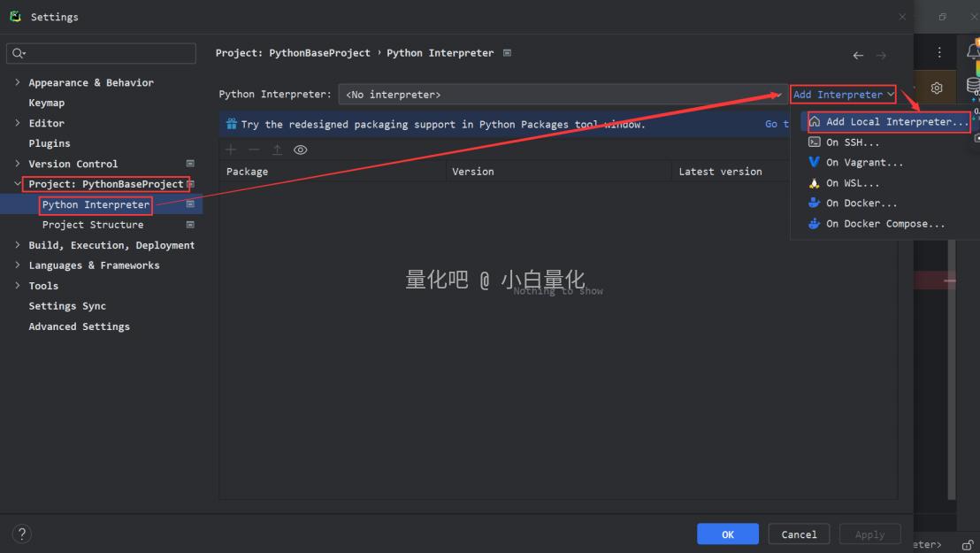
Task: Select On Docker interpreter option
Action: [861, 204]
